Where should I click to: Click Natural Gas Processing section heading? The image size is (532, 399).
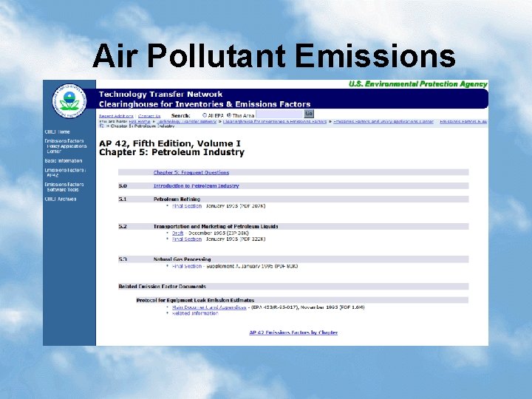tap(183, 259)
